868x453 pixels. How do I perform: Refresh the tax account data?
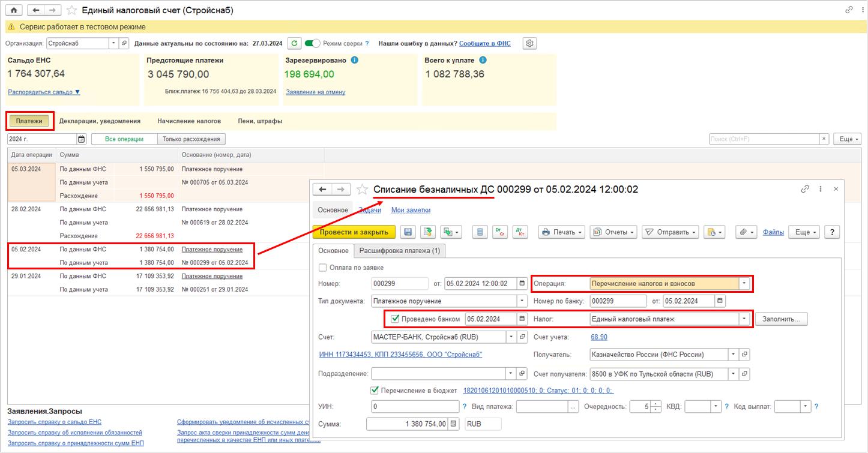pos(294,43)
